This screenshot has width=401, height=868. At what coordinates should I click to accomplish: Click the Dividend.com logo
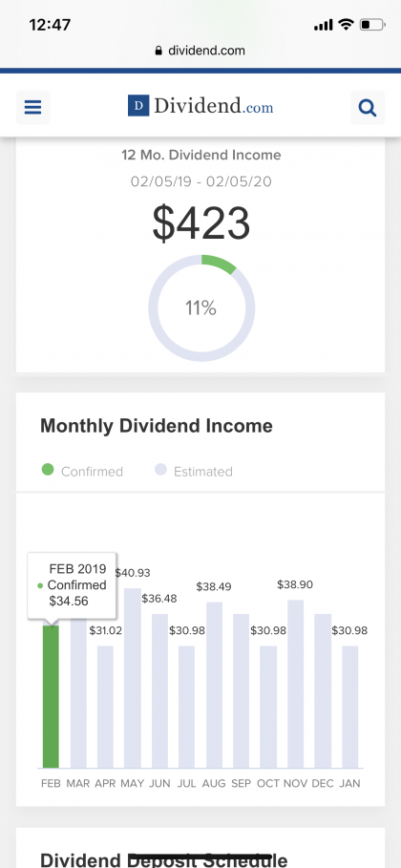pos(200,106)
